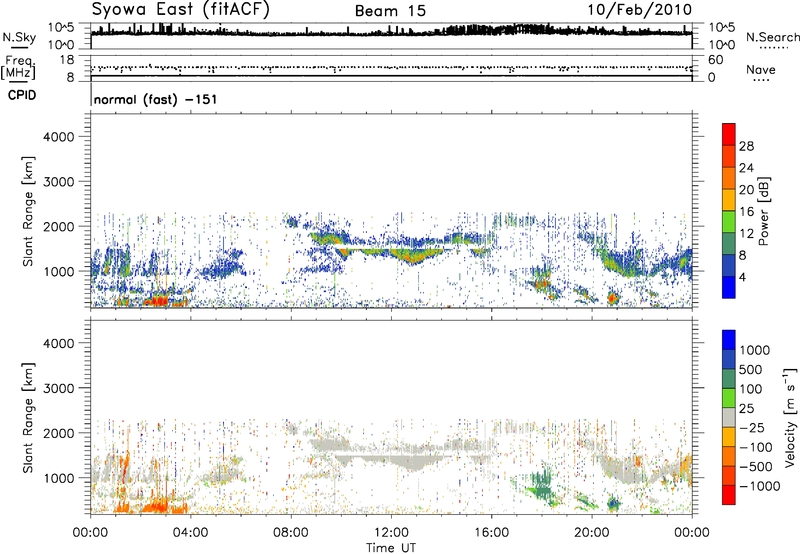The height and width of the screenshot is (554, 800).
Task: Click the power panel's "Slant Range [km]" label
Action: pos(28,211)
